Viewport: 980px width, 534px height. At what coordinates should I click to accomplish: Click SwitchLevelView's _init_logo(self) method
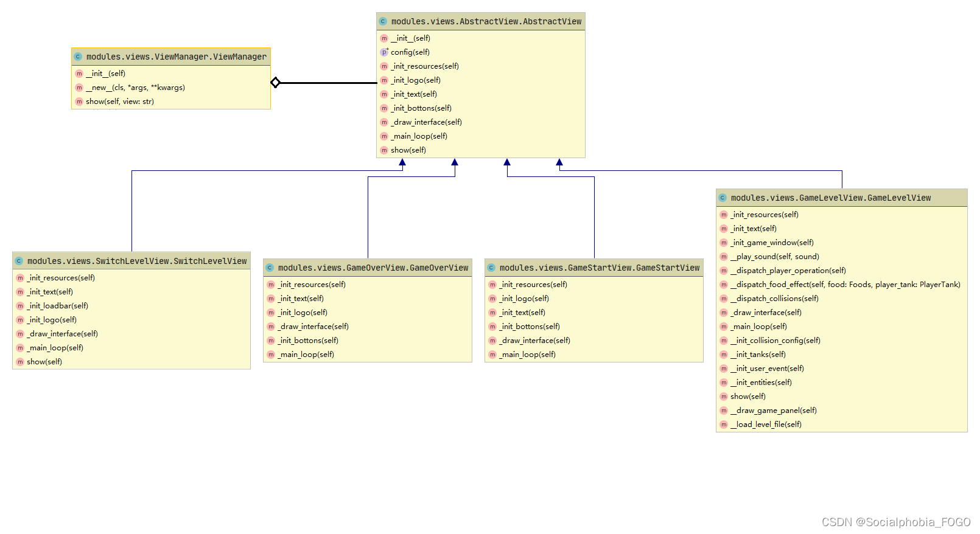click(x=52, y=320)
